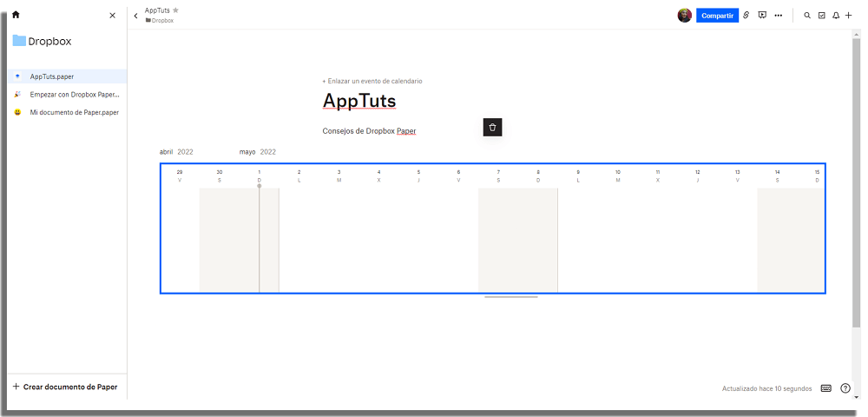Screen dimensions: 868x417
Task: Click the plus icon to create new
Action: [849, 16]
